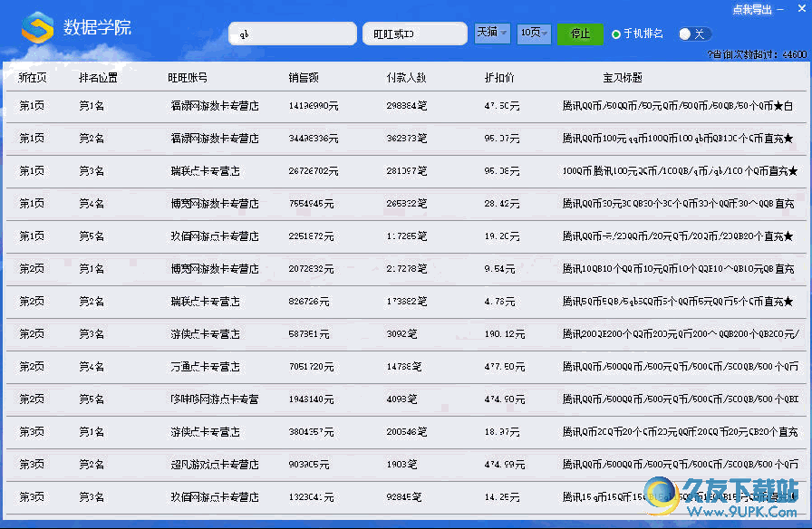Image resolution: width=812 pixels, height=529 pixels.
Task: Click discount price 18.37元
Action: click(502, 432)
